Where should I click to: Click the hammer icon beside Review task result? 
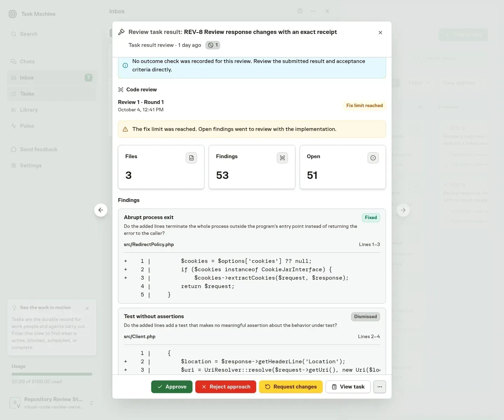click(121, 32)
